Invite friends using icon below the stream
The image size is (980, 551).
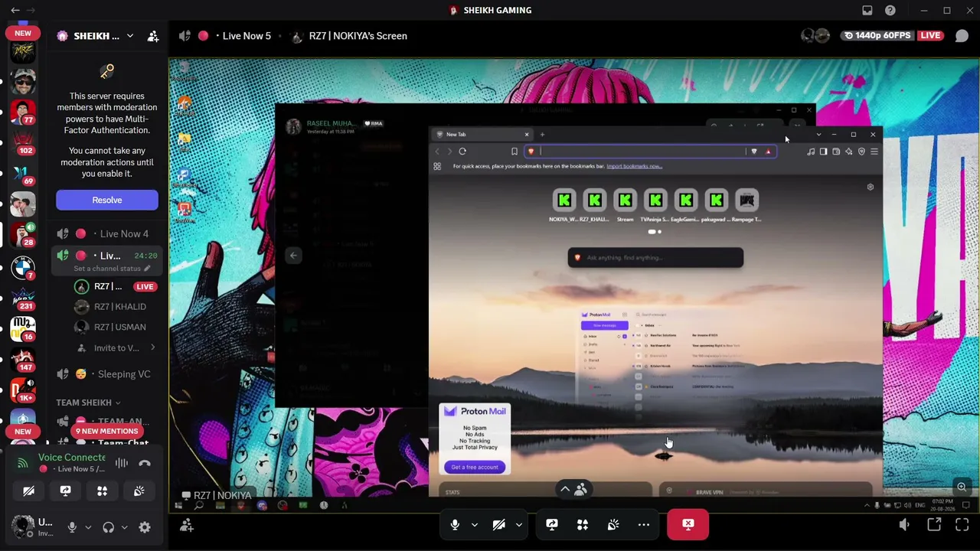[x=186, y=525]
